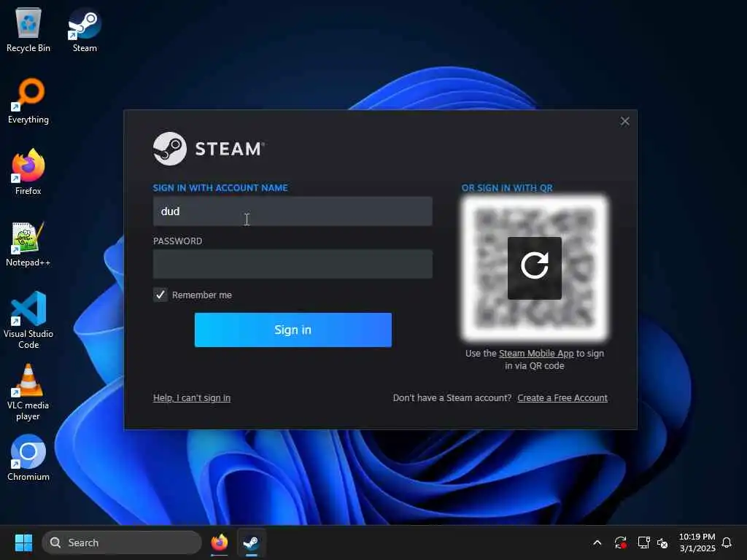Click the 'OR SIGN IN WITH QR' label

[x=507, y=187]
